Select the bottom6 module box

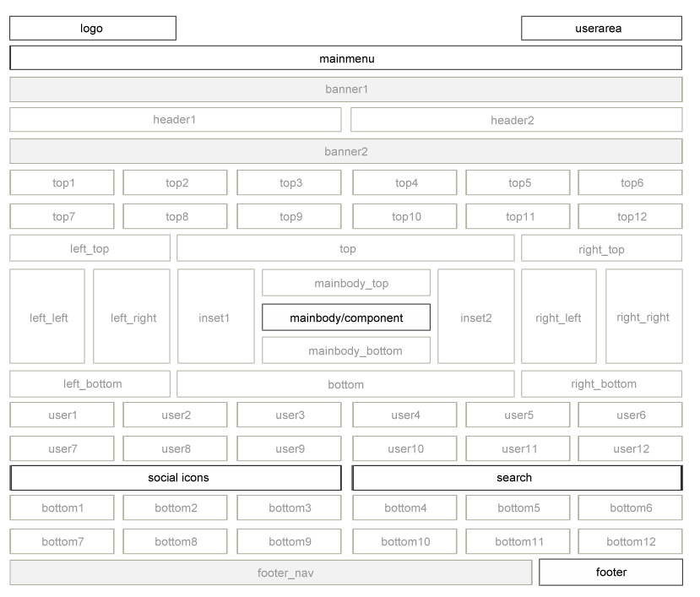(631, 507)
